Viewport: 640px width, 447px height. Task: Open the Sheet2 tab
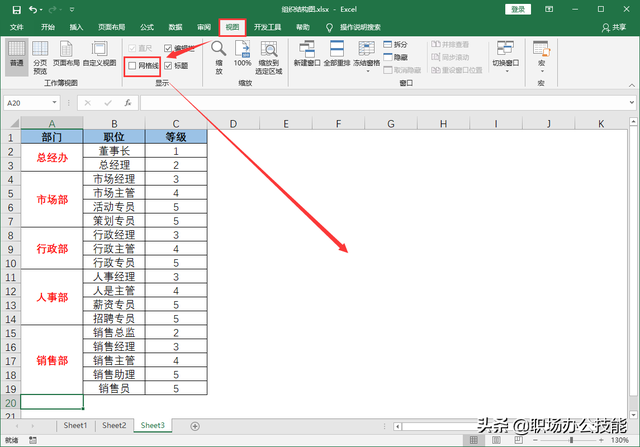point(114,425)
